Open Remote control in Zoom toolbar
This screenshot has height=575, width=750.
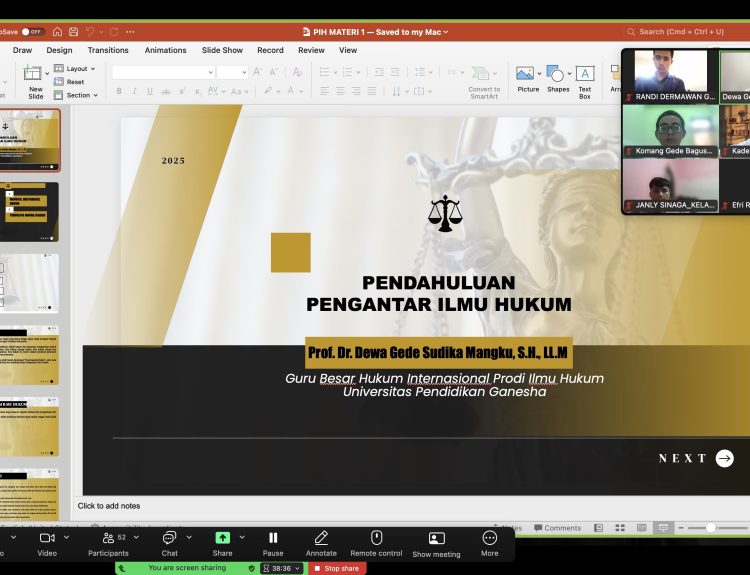point(376,542)
